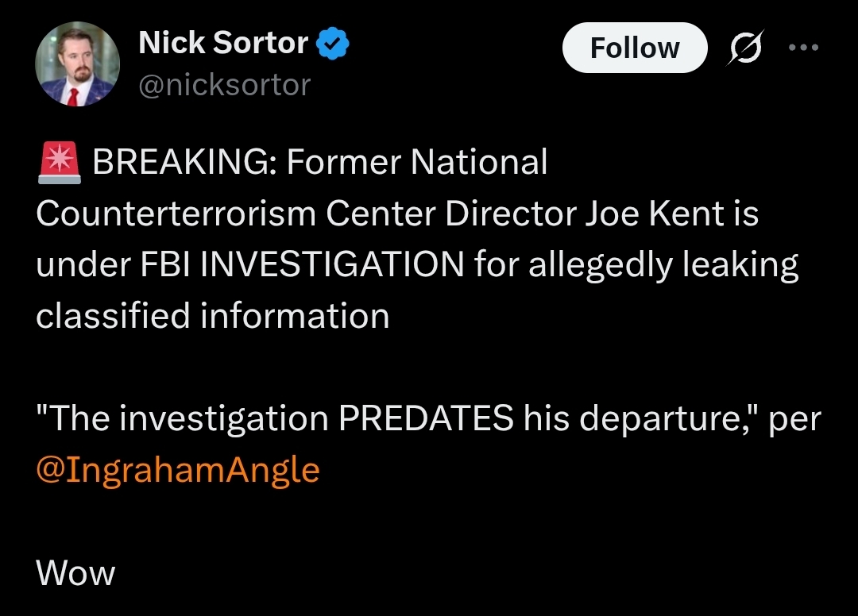Click the Nick Sortor display name
The height and width of the screenshot is (616, 858).
tap(223, 43)
